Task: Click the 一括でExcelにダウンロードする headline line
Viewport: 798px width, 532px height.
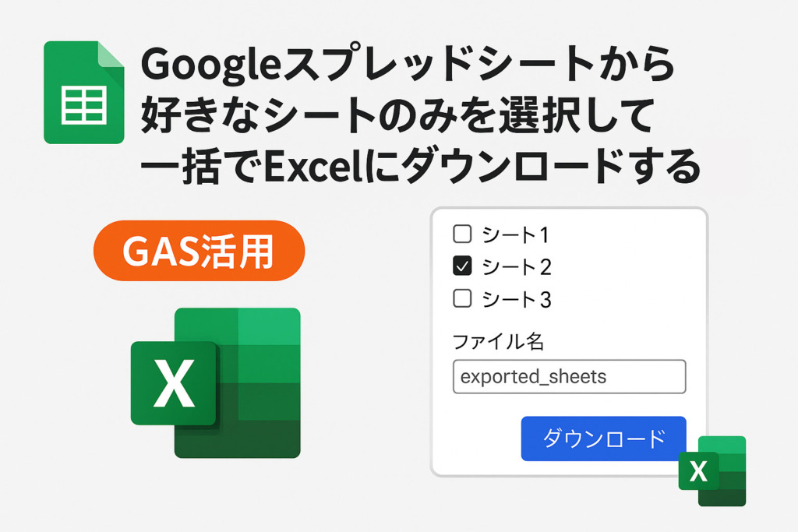Action: coord(421,166)
